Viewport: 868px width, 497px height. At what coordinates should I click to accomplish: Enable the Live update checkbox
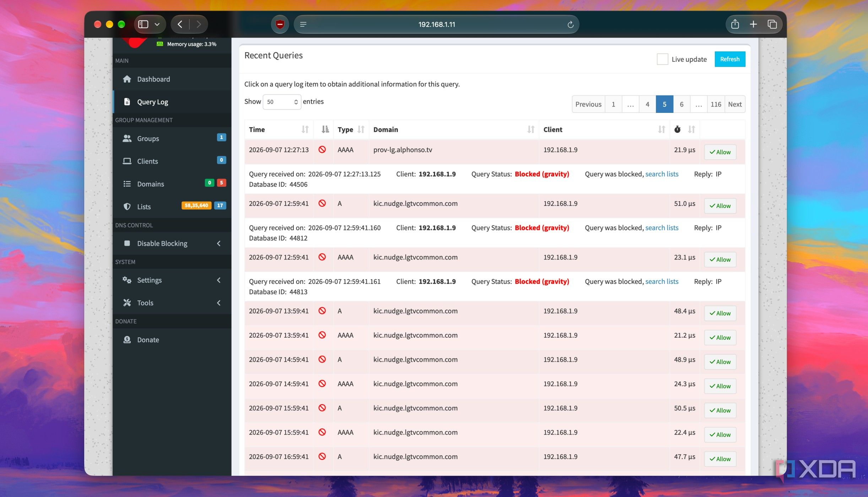pyautogui.click(x=662, y=59)
